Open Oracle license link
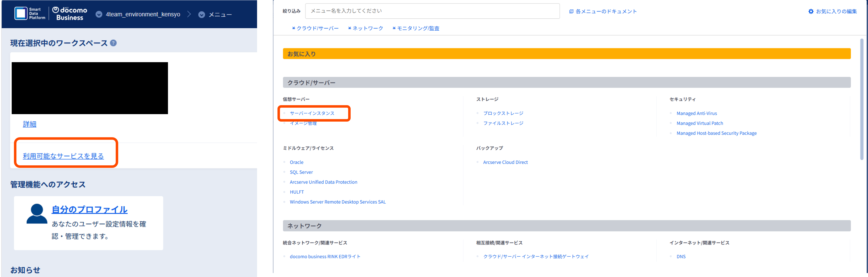 (x=297, y=162)
